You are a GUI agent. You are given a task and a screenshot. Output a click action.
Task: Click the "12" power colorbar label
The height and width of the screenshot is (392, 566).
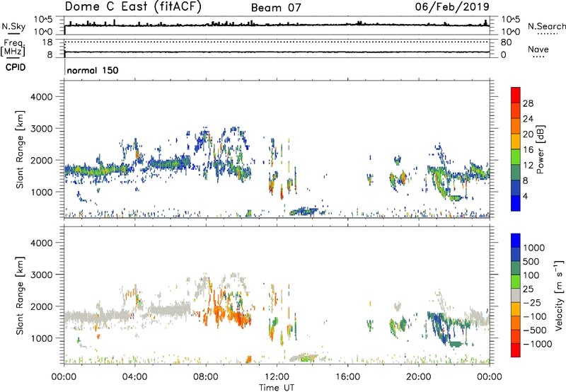point(528,165)
